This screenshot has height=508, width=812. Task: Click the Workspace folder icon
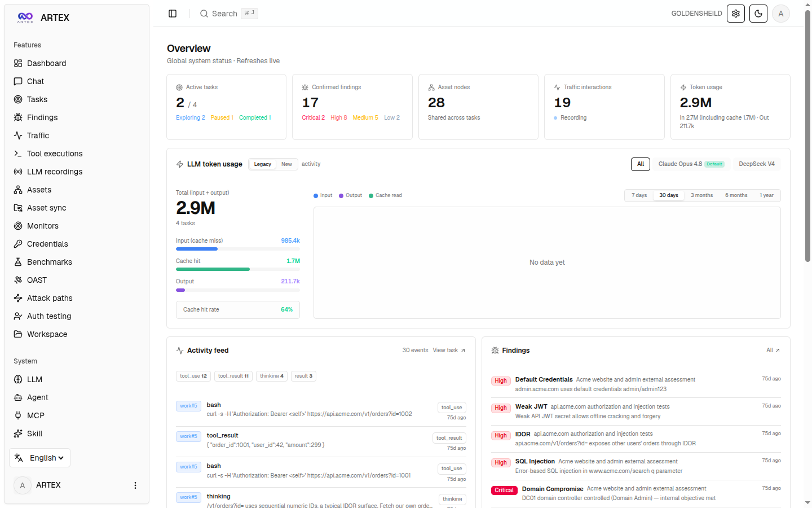(18, 334)
